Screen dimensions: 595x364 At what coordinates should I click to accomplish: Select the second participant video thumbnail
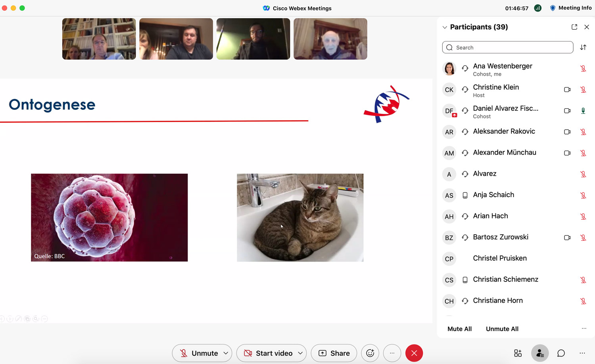point(176,39)
